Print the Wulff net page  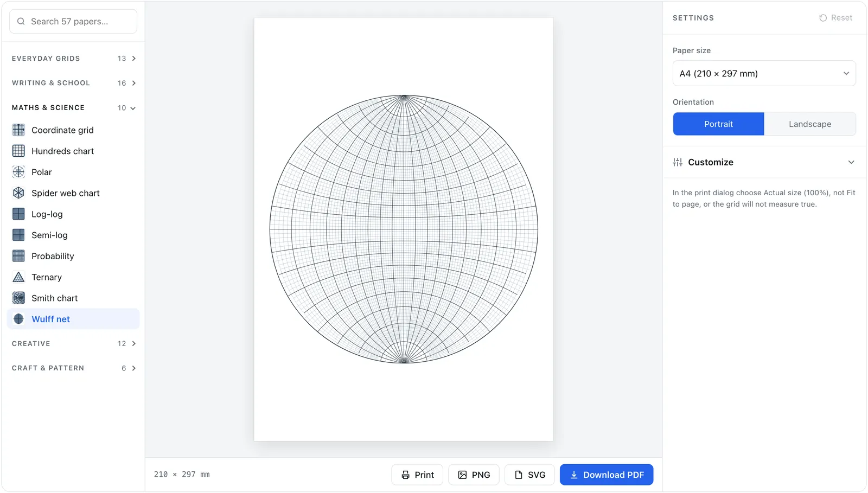[417, 475]
